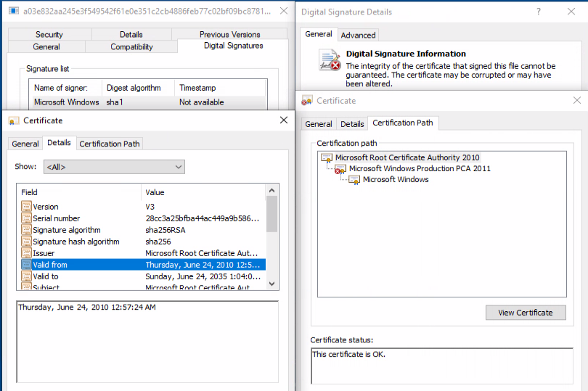Select Details tab in left Certificate window
588x391 pixels.
pos(59,142)
